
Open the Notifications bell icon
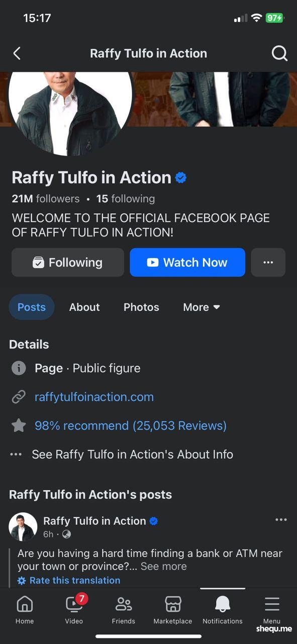[x=223, y=604]
